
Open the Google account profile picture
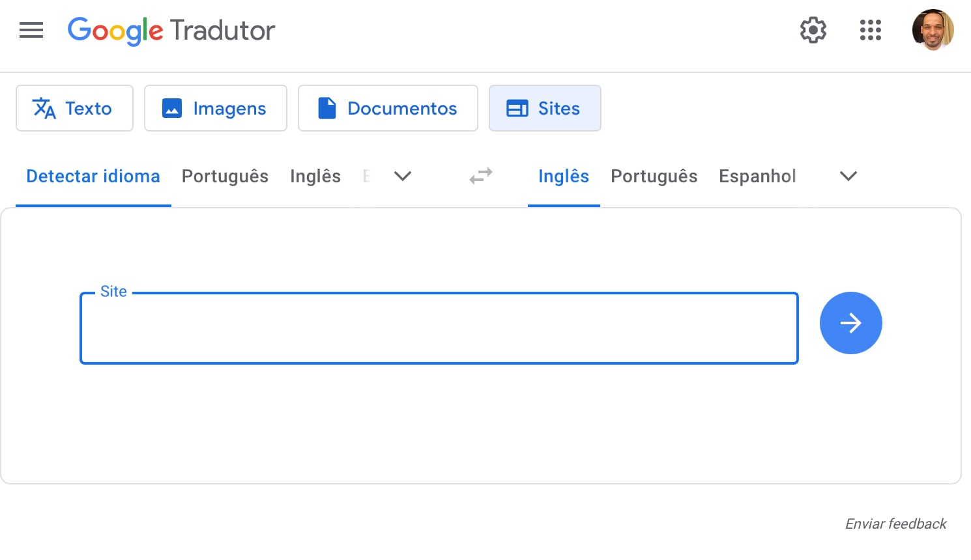pyautogui.click(x=933, y=30)
